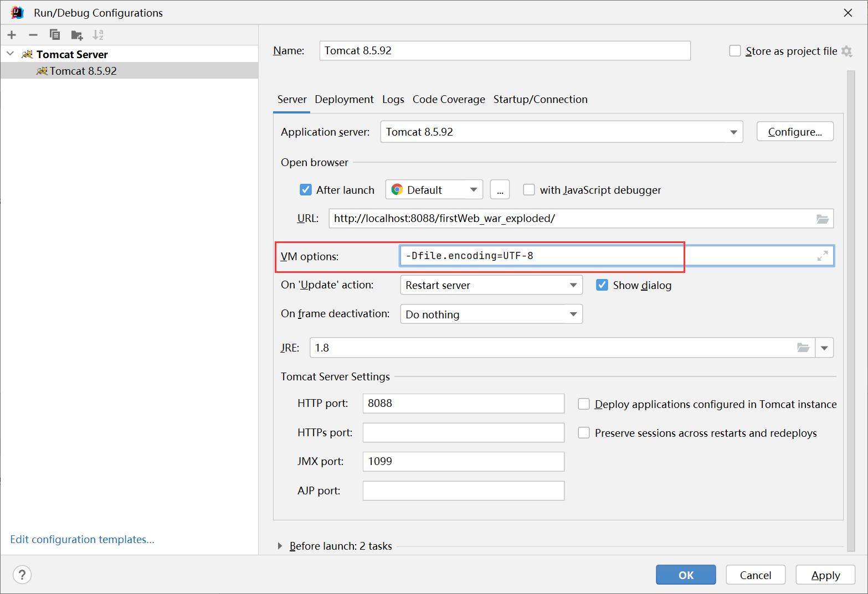Image resolution: width=868 pixels, height=594 pixels.
Task: Open the JRE dropdown arrow
Action: pyautogui.click(x=824, y=348)
